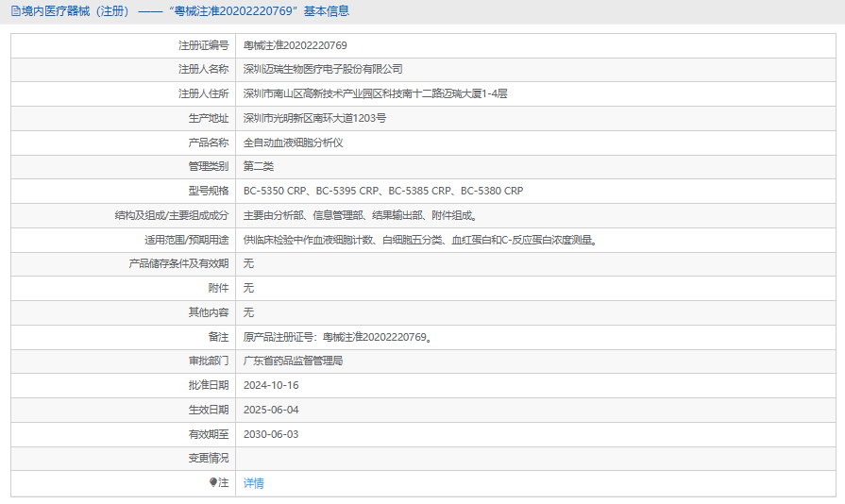
Task: Click the 注册证编号 label cell
Action: [x=124, y=45]
